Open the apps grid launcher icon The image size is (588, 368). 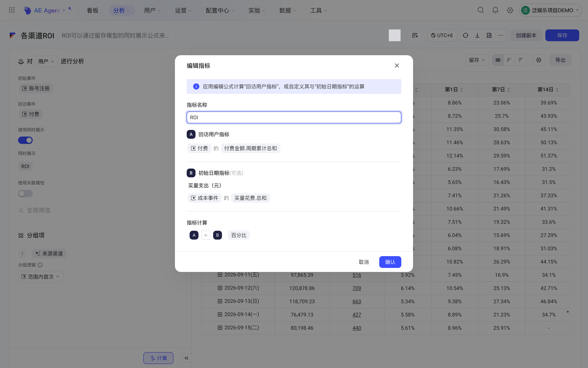[12, 10]
